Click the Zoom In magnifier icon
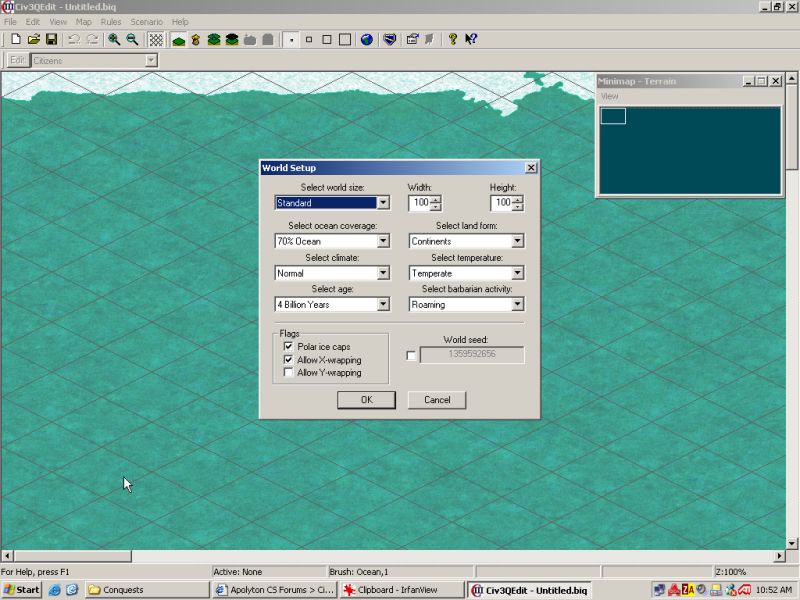The image size is (800, 600). (114, 40)
